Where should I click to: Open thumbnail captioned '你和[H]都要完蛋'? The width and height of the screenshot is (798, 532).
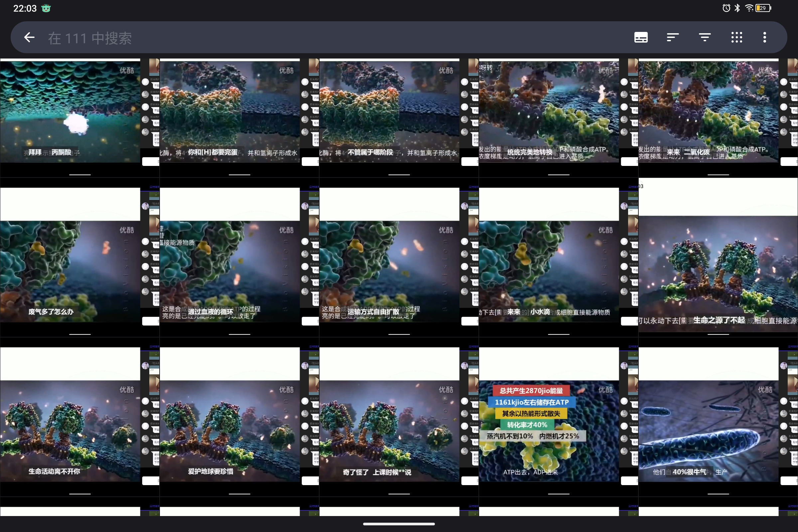click(239, 118)
